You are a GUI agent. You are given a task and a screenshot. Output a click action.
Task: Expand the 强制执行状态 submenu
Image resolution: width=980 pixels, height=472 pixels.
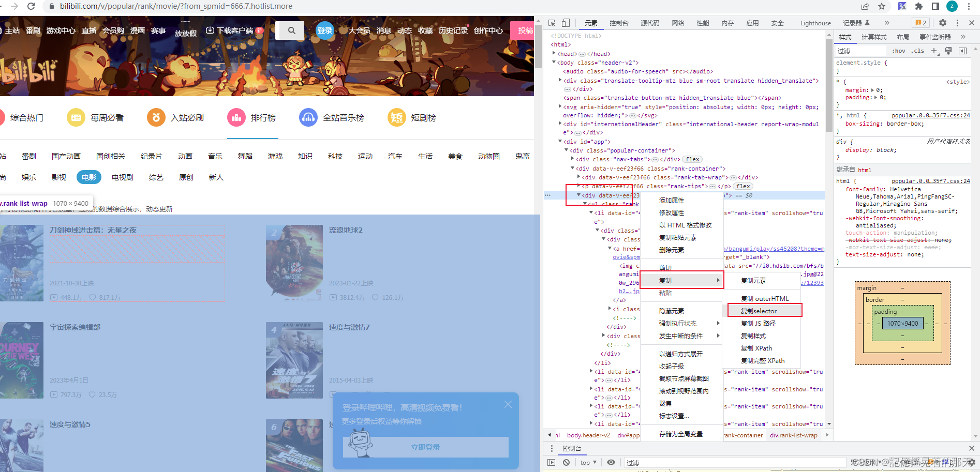click(681, 323)
